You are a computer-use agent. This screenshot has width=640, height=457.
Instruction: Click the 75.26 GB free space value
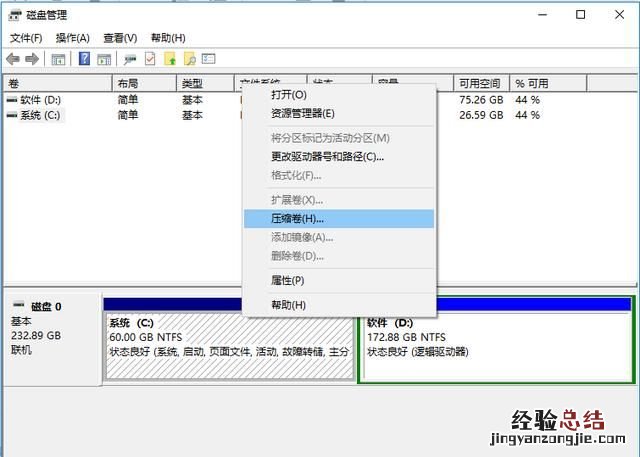tap(481, 100)
